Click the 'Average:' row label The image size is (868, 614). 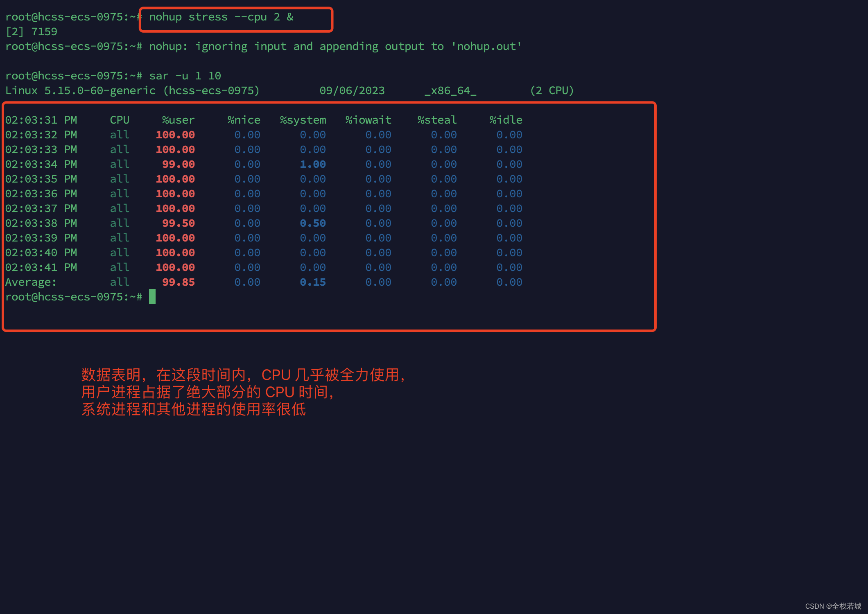[31, 282]
